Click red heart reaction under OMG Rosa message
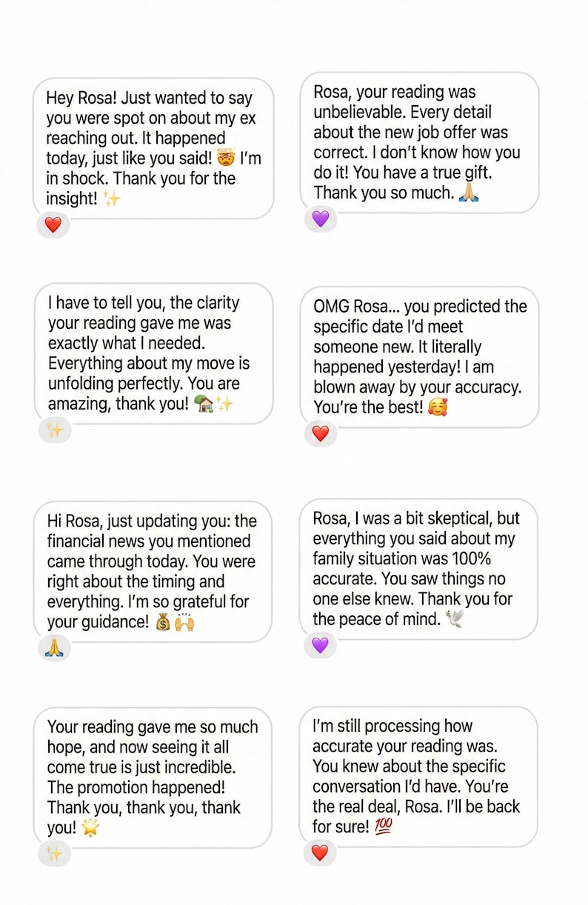 (320, 433)
